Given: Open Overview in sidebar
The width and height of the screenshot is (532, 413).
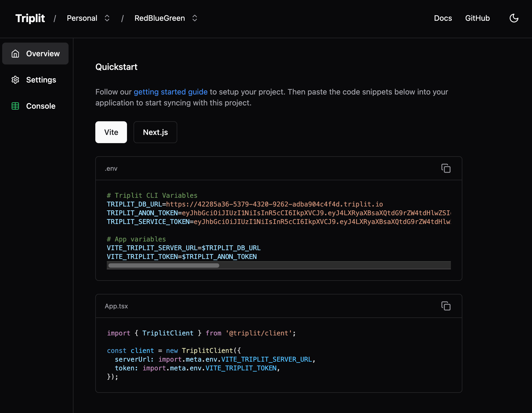Looking at the screenshot, I should click(36, 54).
